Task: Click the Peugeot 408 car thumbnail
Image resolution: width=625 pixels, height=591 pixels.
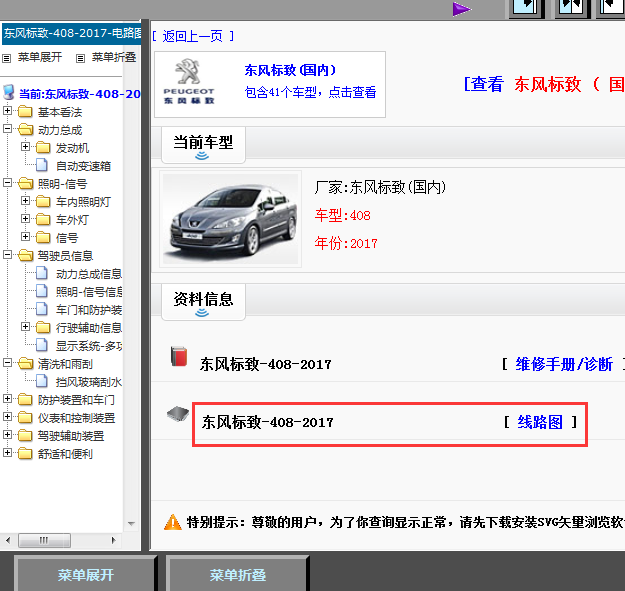Action: tap(230, 219)
